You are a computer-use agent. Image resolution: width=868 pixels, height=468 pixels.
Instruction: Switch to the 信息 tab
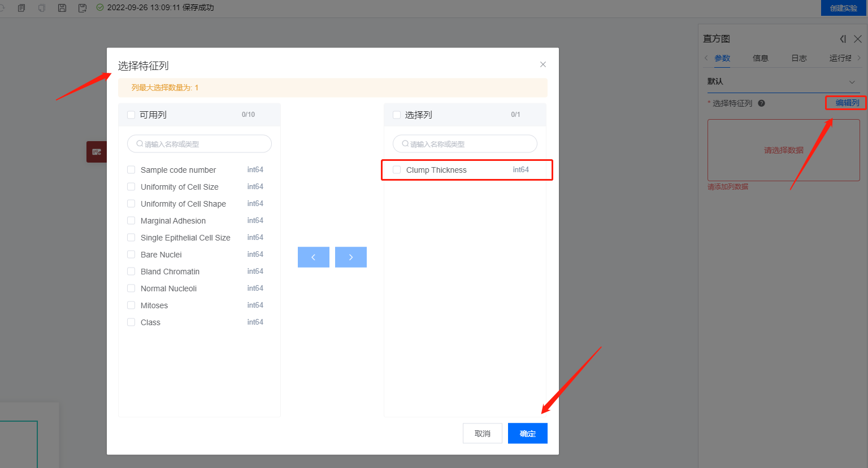point(760,58)
